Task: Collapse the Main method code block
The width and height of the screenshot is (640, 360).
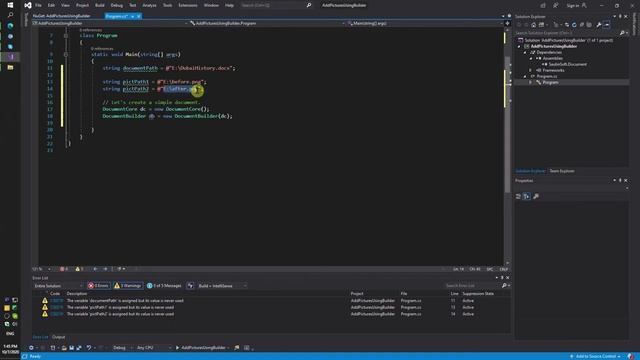Action: pyautogui.click(x=66, y=54)
